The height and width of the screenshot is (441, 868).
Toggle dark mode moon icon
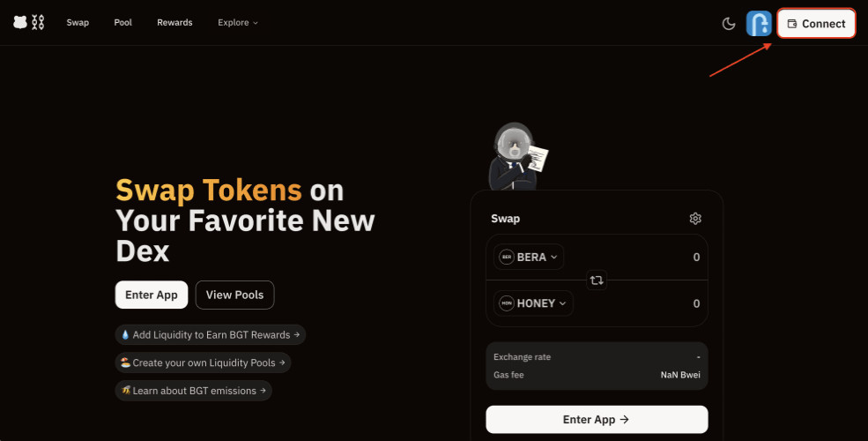[729, 24]
